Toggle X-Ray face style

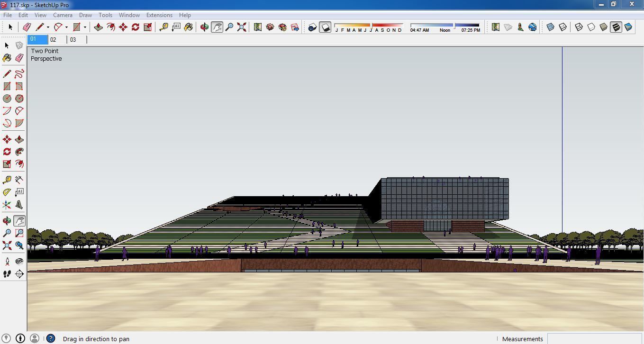point(551,27)
